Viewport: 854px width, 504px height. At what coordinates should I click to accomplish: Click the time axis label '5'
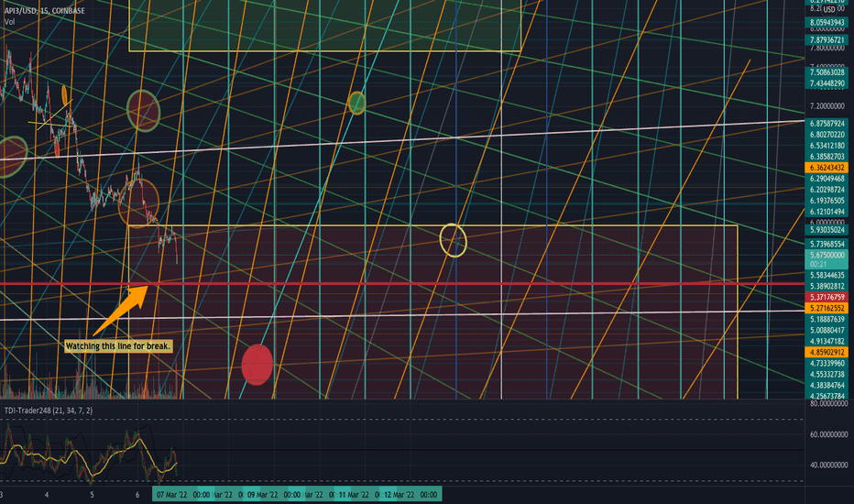[92, 495]
